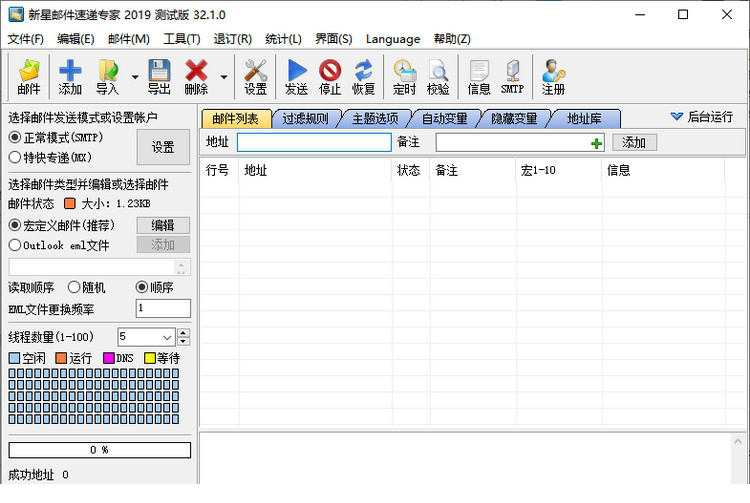The width and height of the screenshot is (750, 503).
Task: Switch to the 隐藏变量 tab
Action: point(515,119)
